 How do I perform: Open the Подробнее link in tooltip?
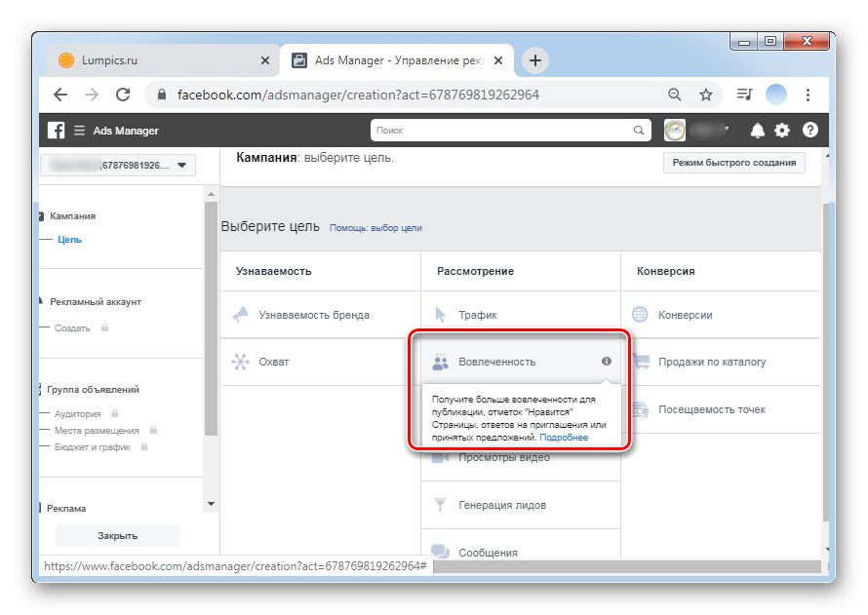tap(564, 438)
